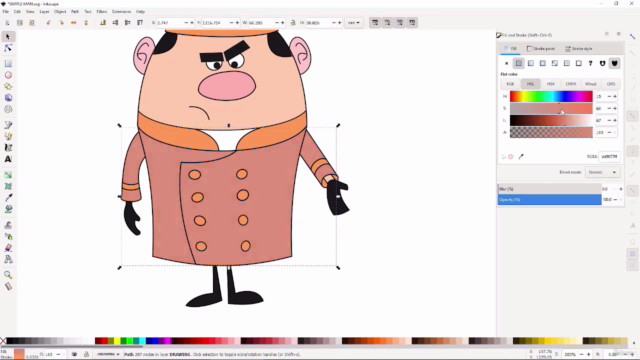Set fill to Radial gradient

coord(542,63)
